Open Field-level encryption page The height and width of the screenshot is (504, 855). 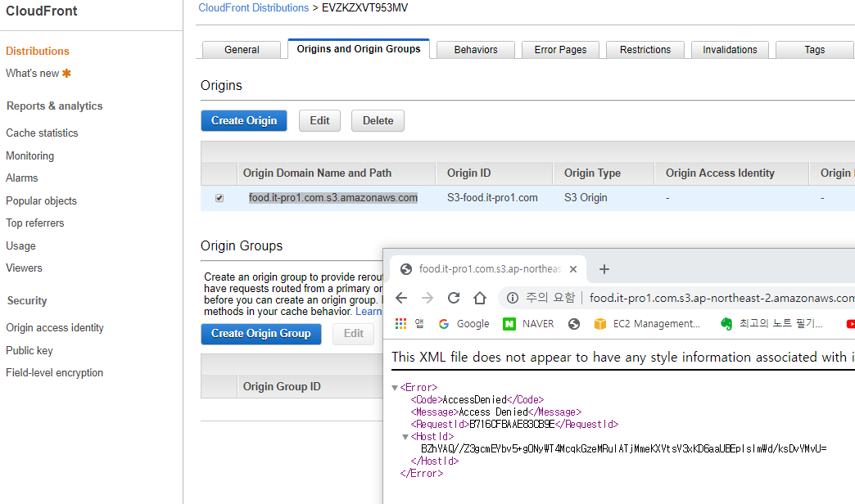coord(55,373)
